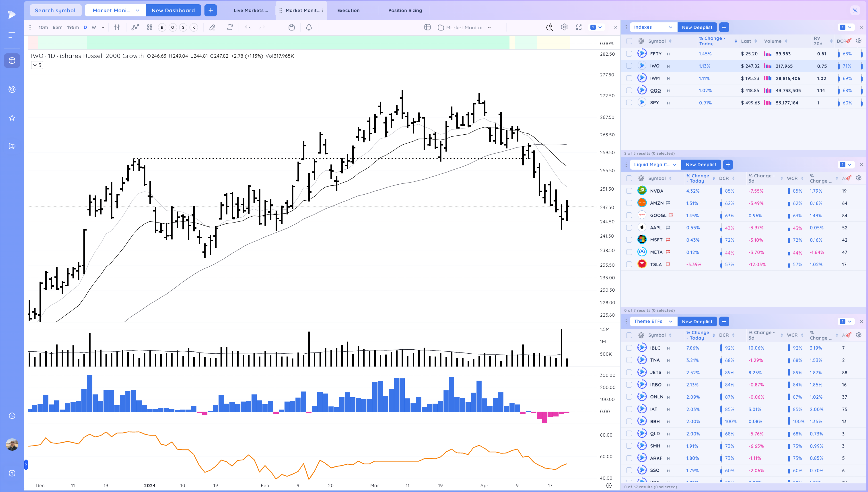Click New Deeplist in Theme ETFs panel
The height and width of the screenshot is (492, 868).
click(x=697, y=321)
